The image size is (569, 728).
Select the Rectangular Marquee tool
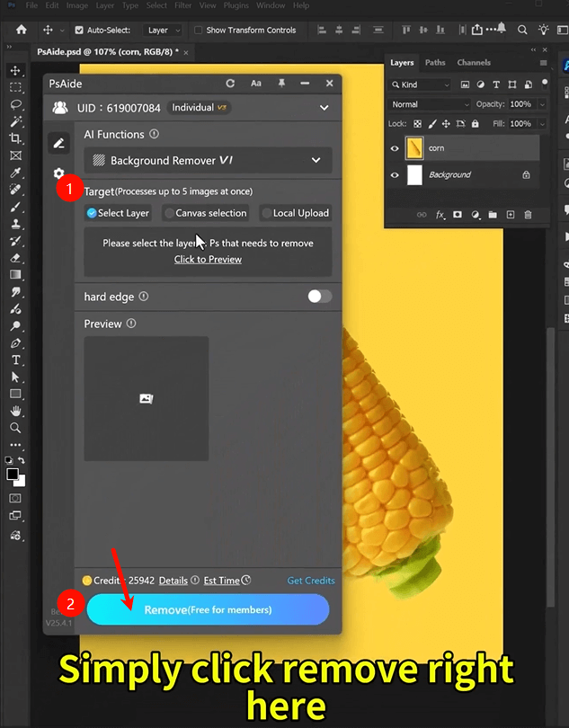[x=15, y=87]
